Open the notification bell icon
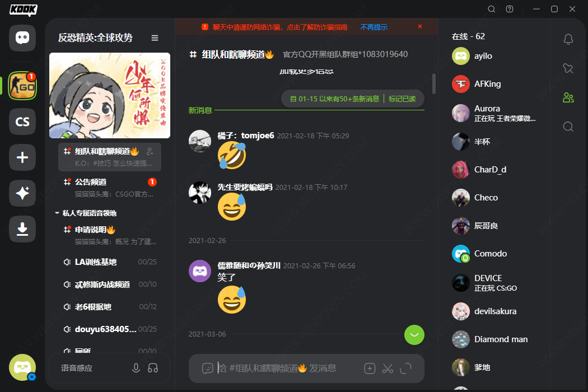This screenshot has width=588, height=392. [x=568, y=39]
